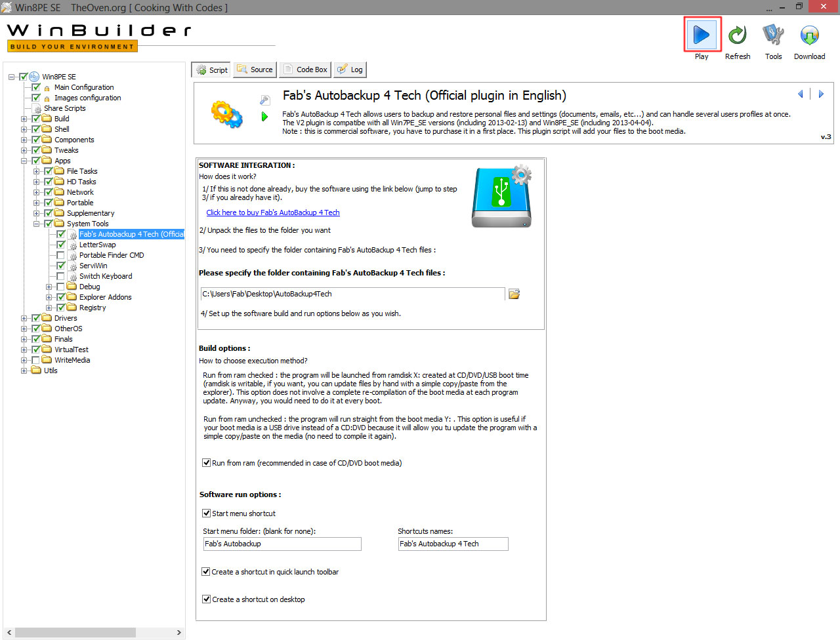
Task: Click the Refresh icon
Action: click(x=738, y=35)
